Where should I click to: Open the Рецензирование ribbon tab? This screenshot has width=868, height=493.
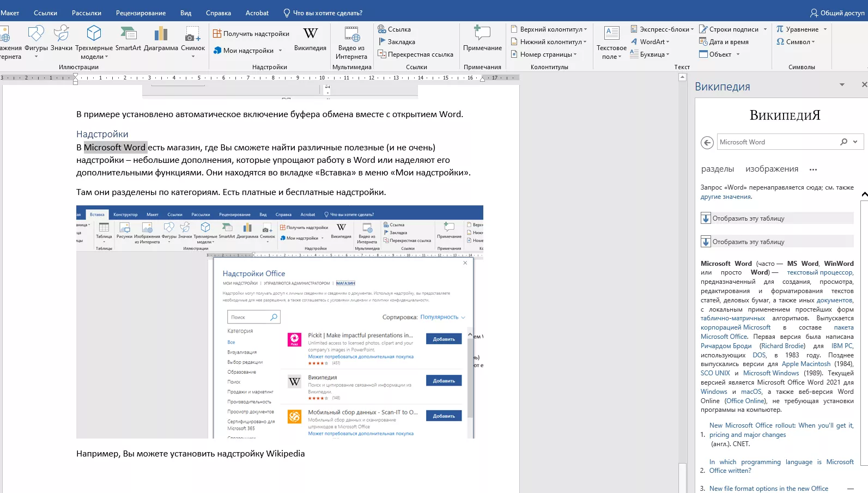click(141, 13)
